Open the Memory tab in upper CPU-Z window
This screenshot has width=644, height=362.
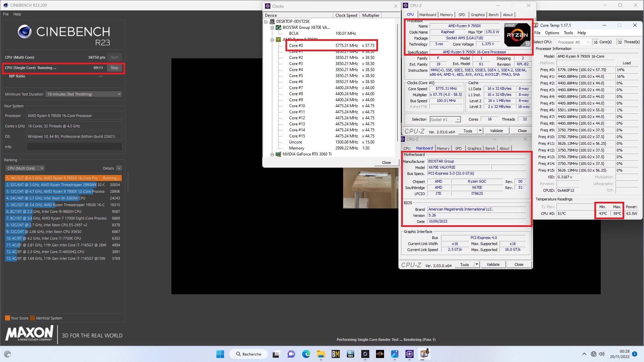click(446, 15)
